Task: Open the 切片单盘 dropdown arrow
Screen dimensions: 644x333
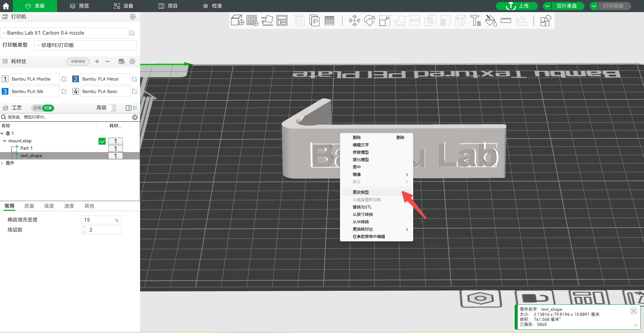Action: click(547, 6)
